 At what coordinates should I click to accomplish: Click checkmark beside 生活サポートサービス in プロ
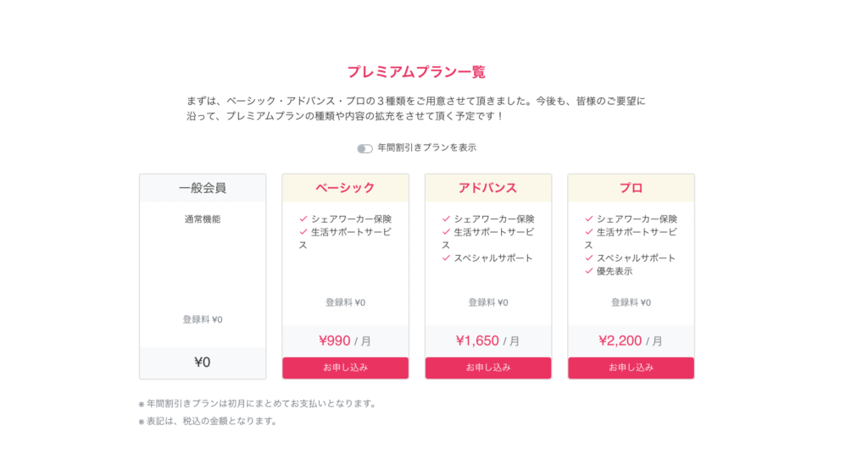click(x=589, y=232)
